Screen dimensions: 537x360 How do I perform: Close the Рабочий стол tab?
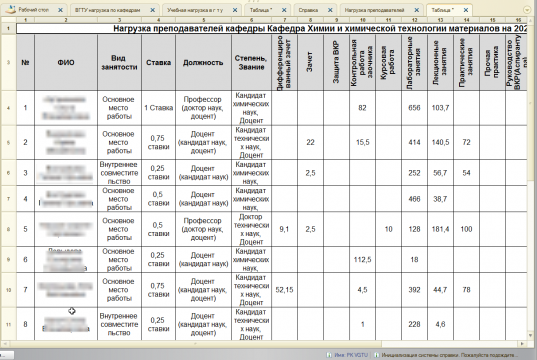pos(60,10)
